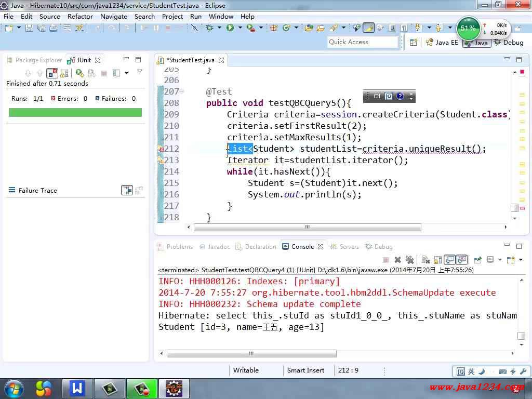Click the warning marker on line 213
This screenshot has width=532, height=399.
click(161, 160)
